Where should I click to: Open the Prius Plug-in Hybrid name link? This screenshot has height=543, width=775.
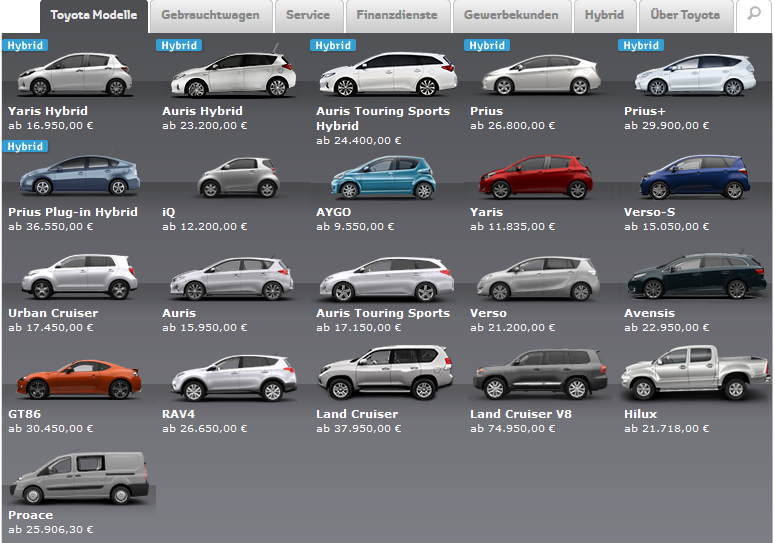coord(73,212)
